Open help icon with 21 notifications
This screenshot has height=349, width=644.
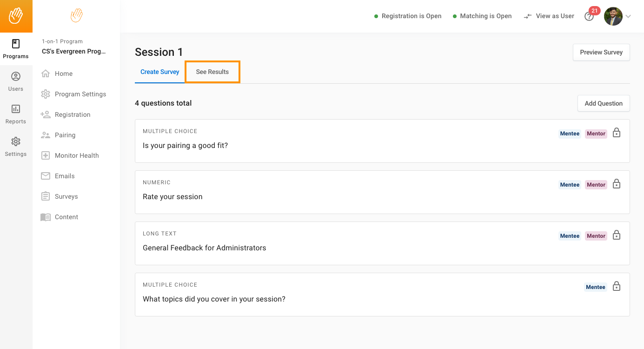click(590, 16)
